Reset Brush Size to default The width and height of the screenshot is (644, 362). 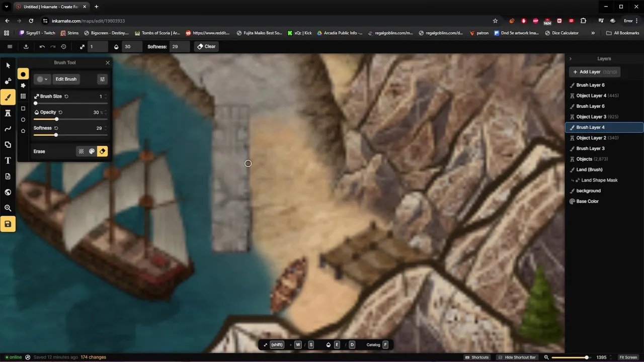coord(66,96)
